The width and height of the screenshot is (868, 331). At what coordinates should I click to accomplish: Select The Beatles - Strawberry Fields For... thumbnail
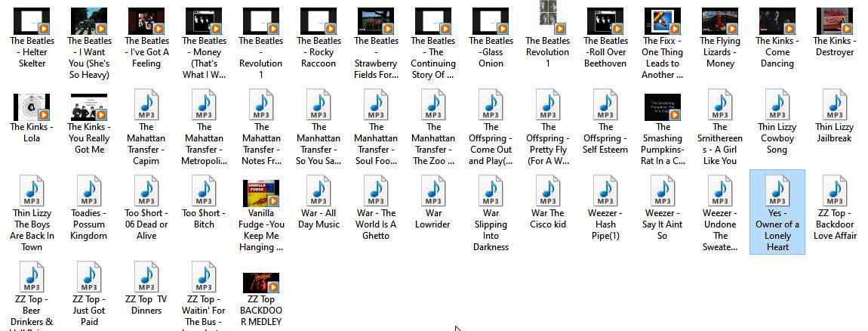(x=376, y=21)
